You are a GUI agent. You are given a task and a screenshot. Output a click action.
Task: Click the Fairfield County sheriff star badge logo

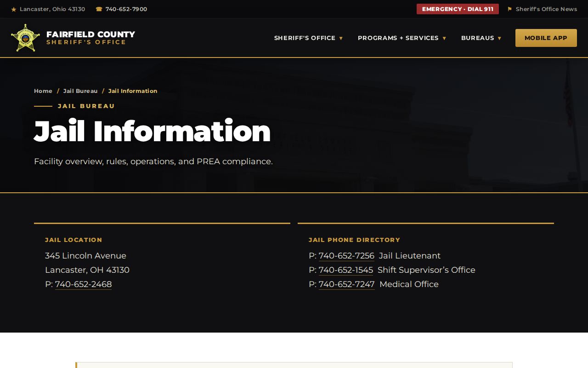click(25, 38)
